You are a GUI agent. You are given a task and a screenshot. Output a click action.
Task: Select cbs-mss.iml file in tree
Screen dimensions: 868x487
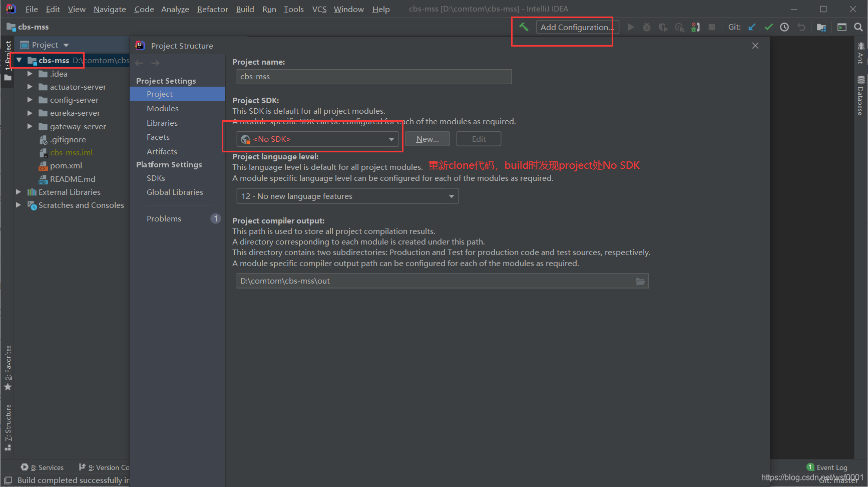point(71,152)
